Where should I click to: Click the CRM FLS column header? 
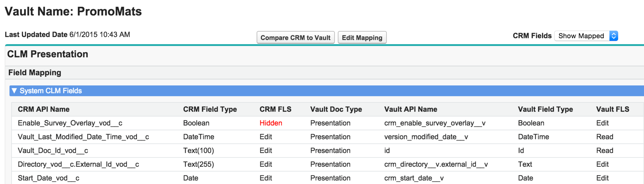[275, 109]
